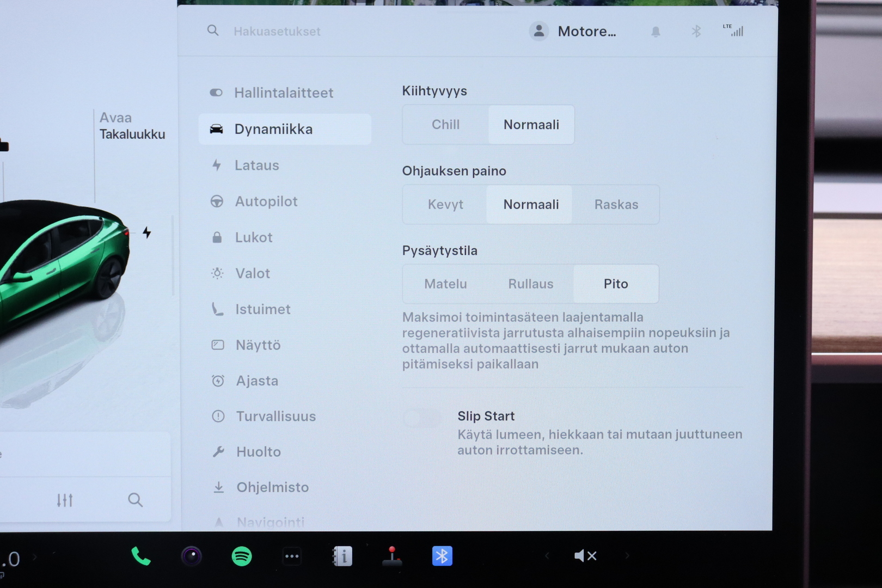Select Raskas steering weight

point(616,205)
